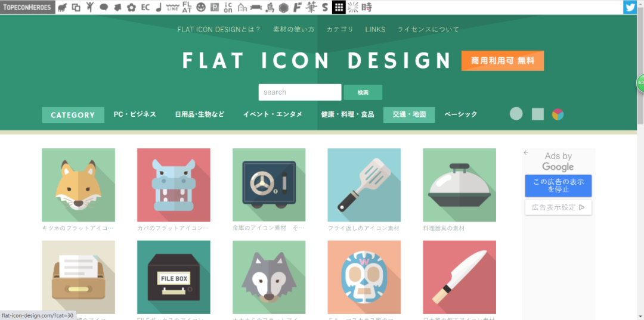Click the ribbon banner icon in top bar

256,7
